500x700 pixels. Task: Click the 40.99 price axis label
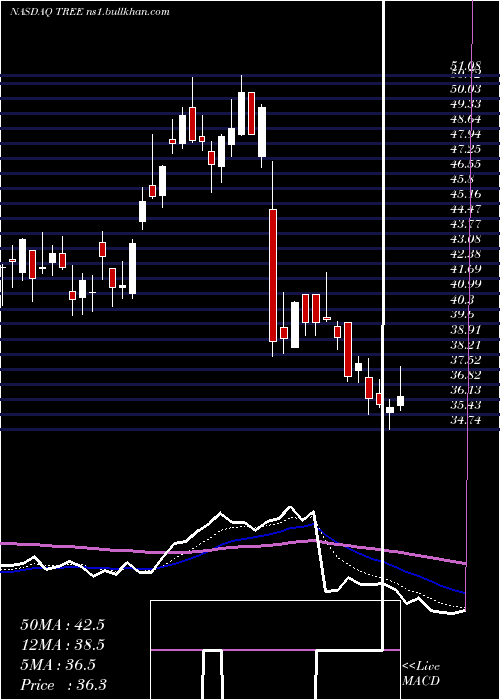(x=465, y=284)
